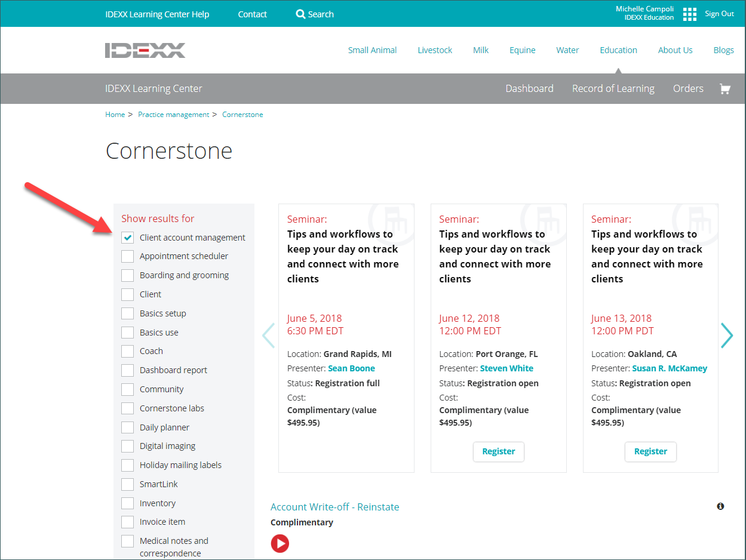Select the SmartLink filter checkbox
This screenshot has height=560, width=746.
tap(127, 484)
